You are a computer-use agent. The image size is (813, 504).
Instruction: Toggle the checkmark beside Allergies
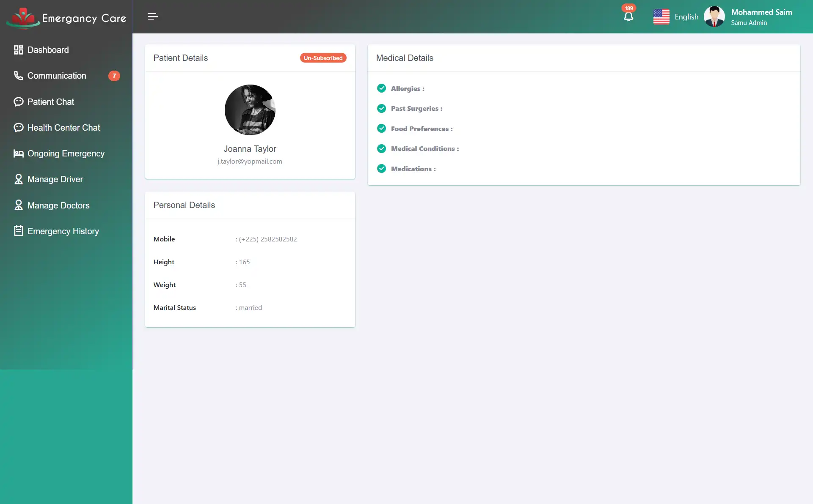click(381, 88)
